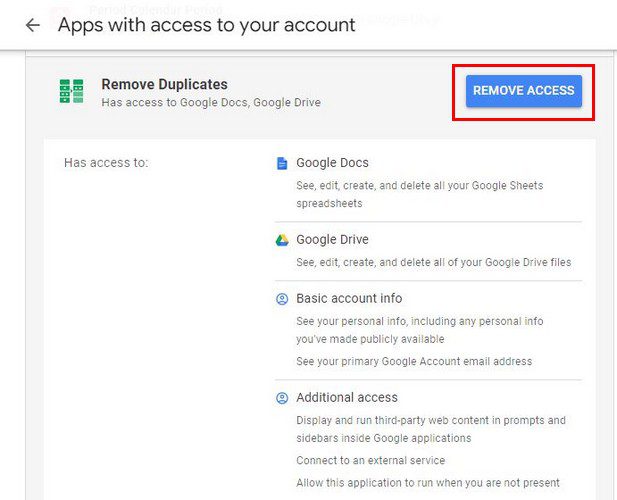The width and height of the screenshot is (617, 500).
Task: Click the page title 'Apps with access to your account'
Action: (x=207, y=25)
